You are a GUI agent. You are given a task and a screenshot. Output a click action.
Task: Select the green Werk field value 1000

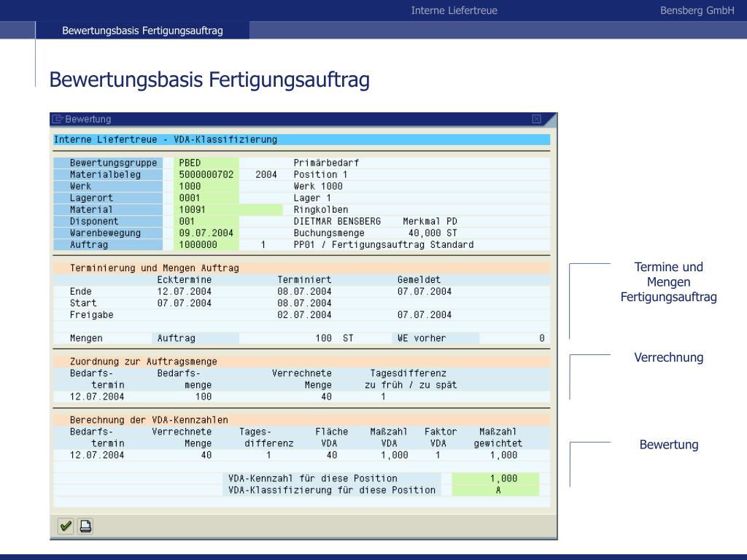206,186
